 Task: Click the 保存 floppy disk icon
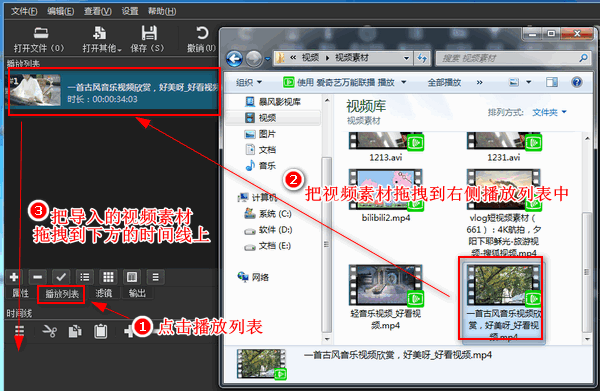[x=149, y=33]
